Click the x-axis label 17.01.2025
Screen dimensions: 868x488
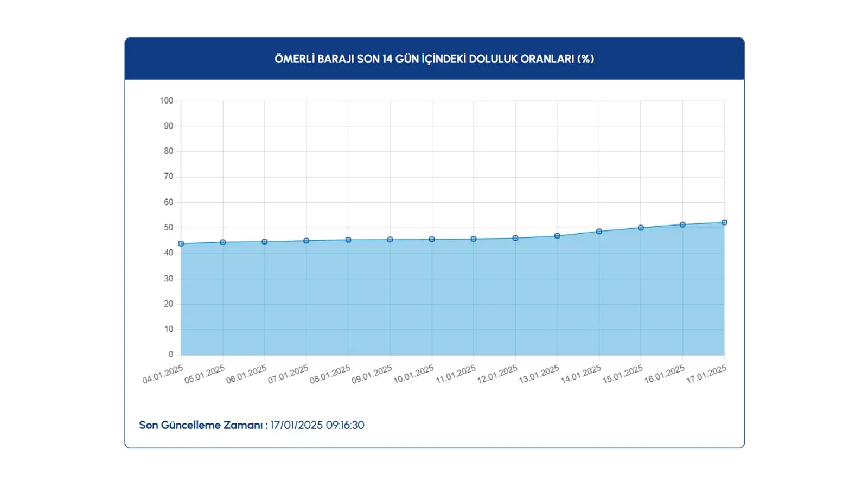click(706, 374)
